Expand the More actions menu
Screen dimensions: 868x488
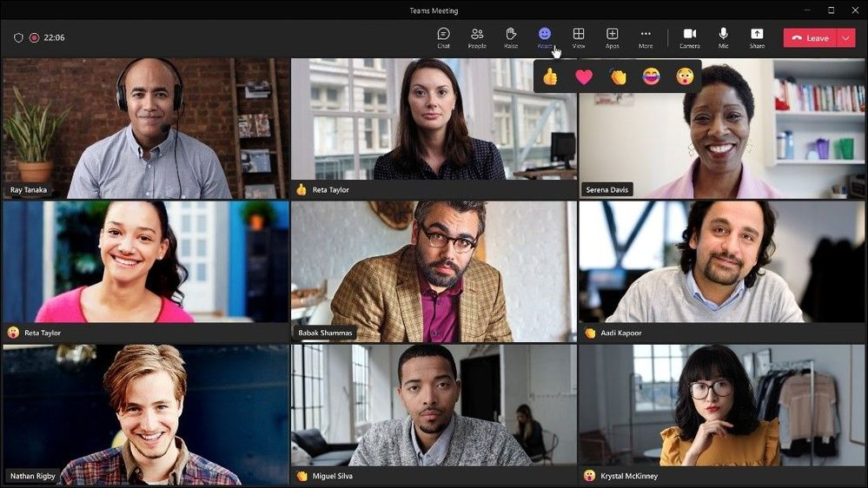[646, 36]
